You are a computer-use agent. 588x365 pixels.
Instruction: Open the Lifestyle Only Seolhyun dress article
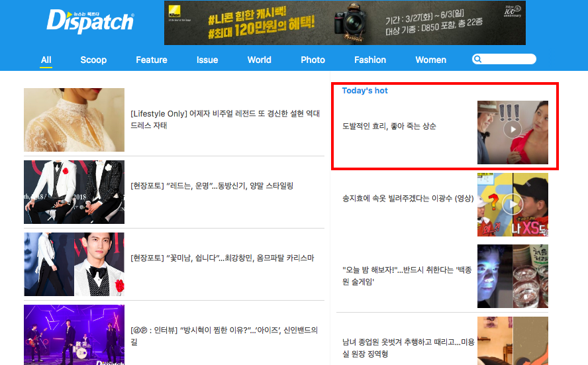225,119
